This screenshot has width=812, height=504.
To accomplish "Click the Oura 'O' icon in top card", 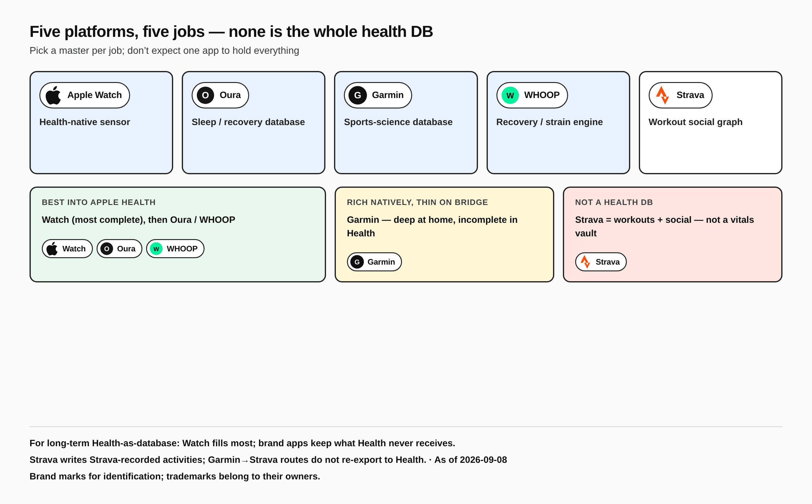I will tap(205, 95).
